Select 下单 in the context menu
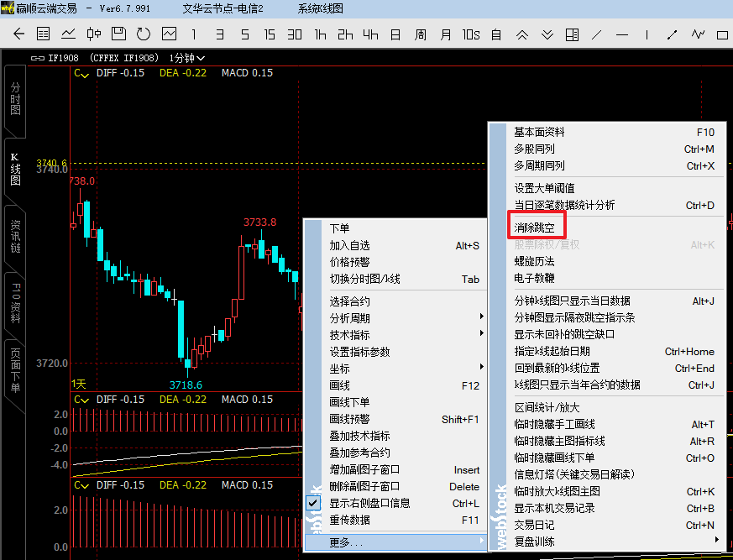Image resolution: width=733 pixels, height=560 pixels. pyautogui.click(x=340, y=228)
